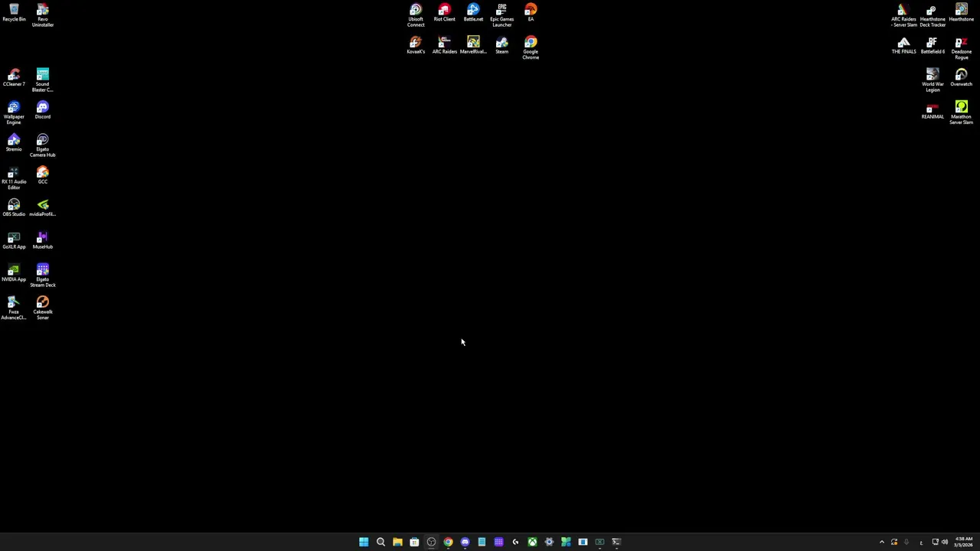The image size is (980, 551).
Task: Click the Elgato Stream Deck desktop icon
Action: tap(43, 275)
